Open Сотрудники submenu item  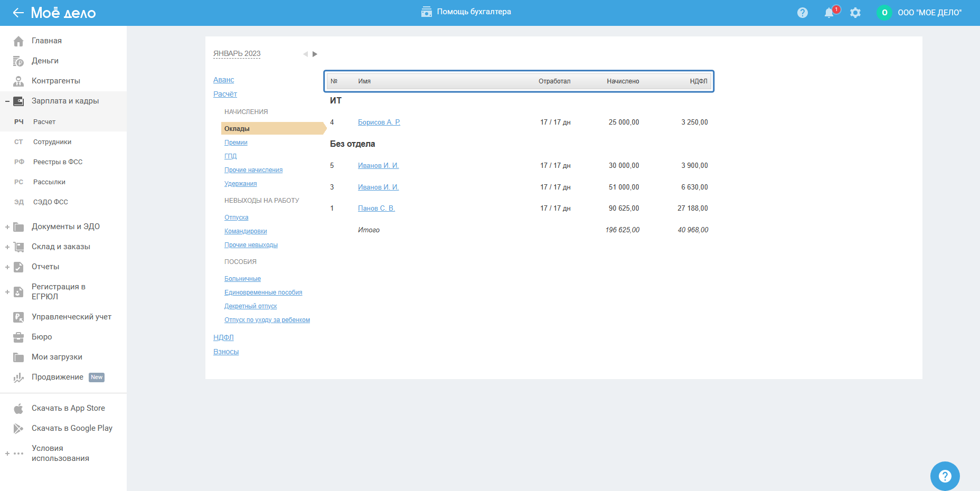(x=52, y=142)
